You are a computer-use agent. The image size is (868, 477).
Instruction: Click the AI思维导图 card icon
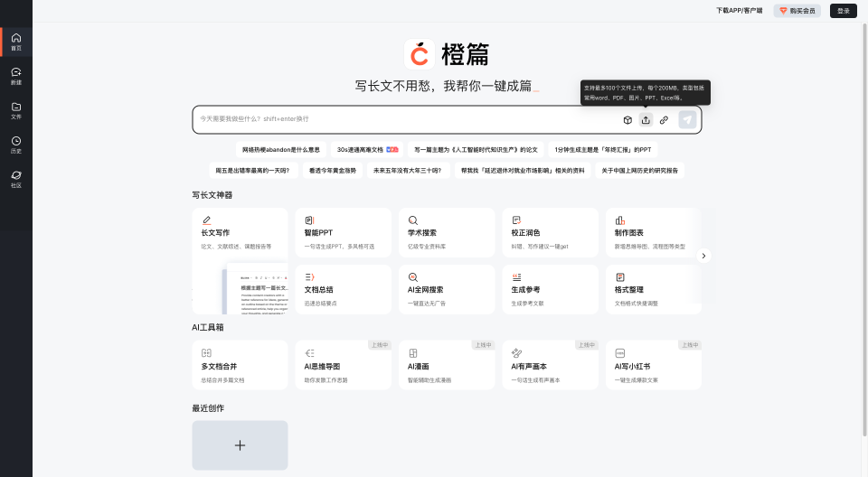309,353
